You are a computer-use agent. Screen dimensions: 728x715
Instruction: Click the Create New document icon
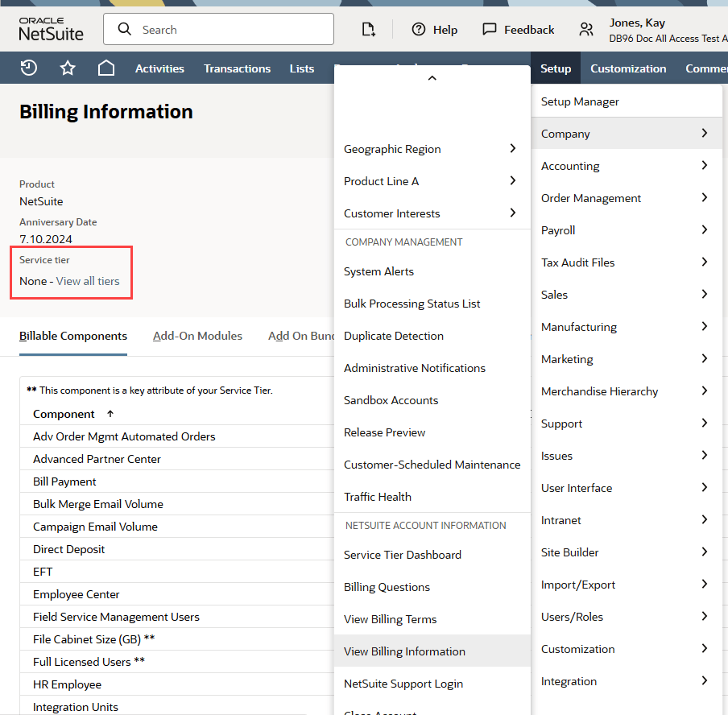(x=368, y=30)
